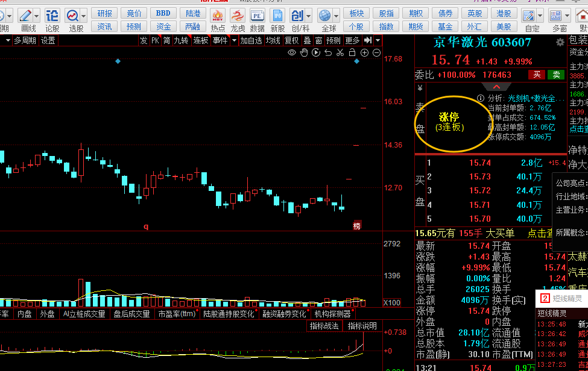Open the 自定 custom layout icon
This screenshot has width=588, height=371.
click(x=528, y=16)
